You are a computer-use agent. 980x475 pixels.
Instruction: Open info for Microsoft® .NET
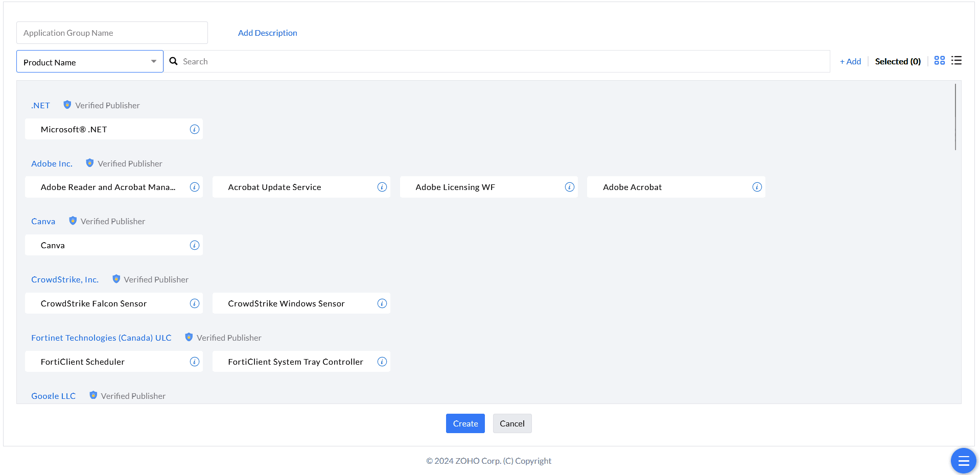point(195,129)
